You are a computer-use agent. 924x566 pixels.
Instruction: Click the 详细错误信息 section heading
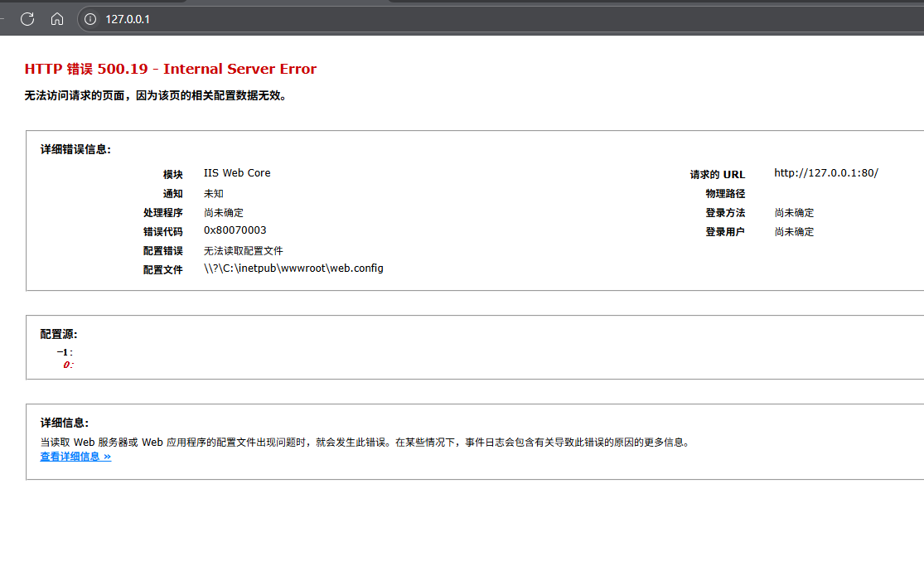(75, 150)
